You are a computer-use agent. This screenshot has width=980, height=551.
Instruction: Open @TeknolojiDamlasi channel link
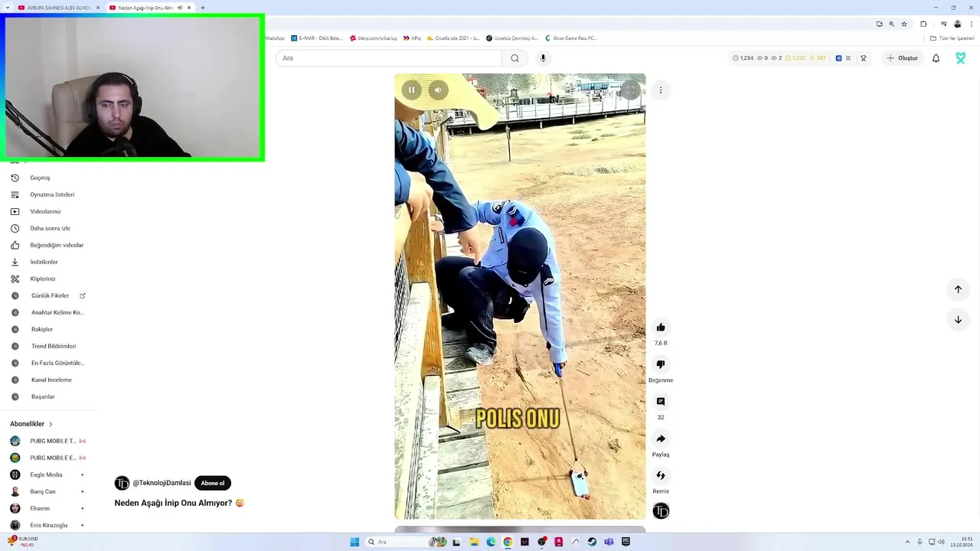coord(162,483)
